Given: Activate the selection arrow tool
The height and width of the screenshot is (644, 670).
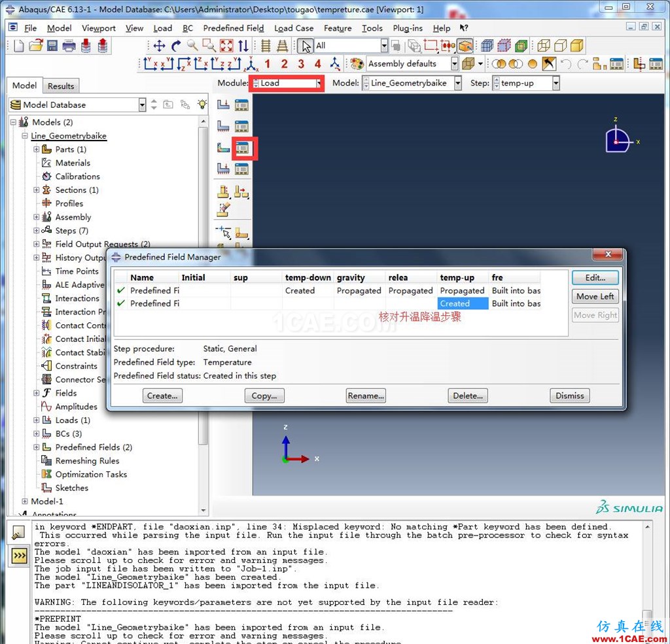Looking at the screenshot, I should tap(306, 46).
